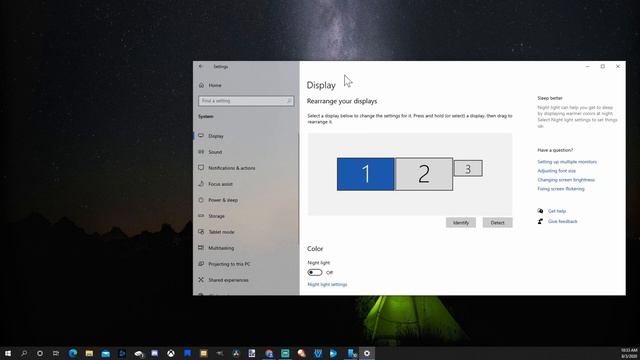This screenshot has height=360, width=640.
Task: Select display 2 in the arrangement
Action: pos(424,174)
